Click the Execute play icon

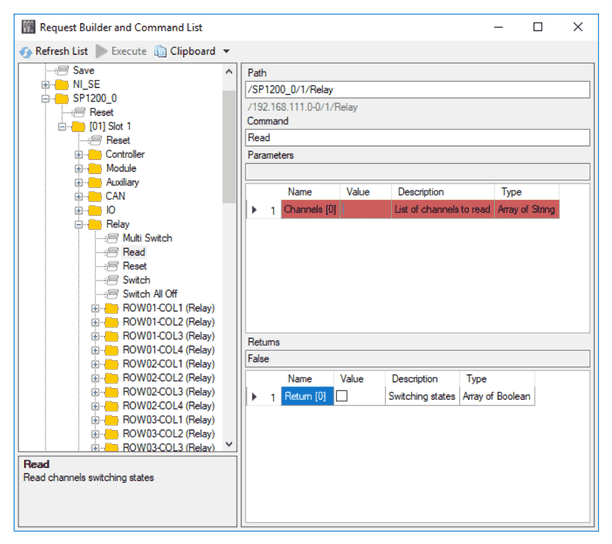pos(101,51)
